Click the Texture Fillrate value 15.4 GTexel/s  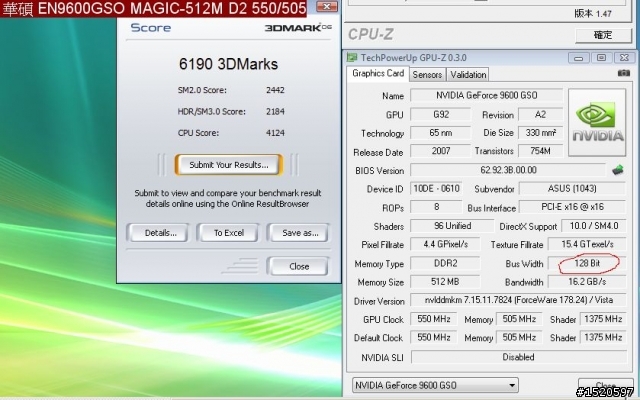click(587, 244)
